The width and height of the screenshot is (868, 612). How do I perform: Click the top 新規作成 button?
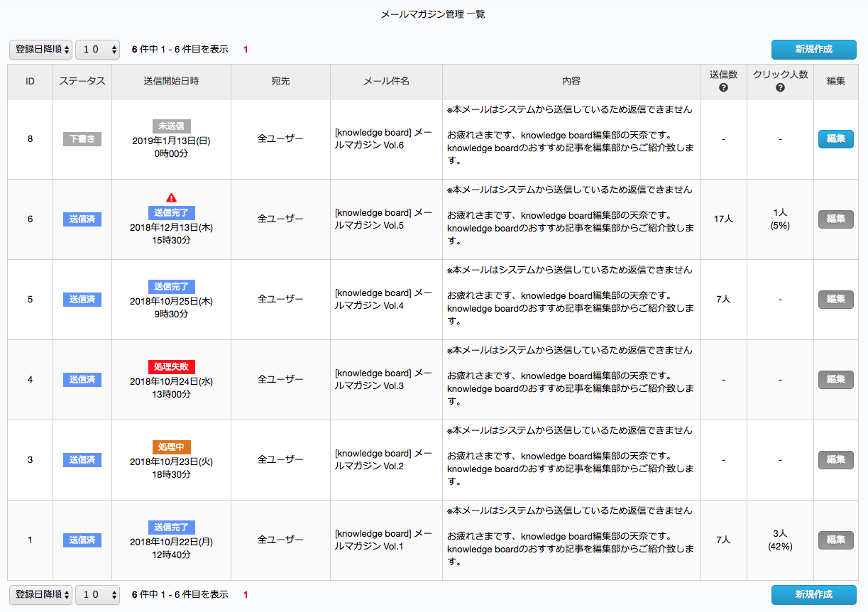click(814, 49)
